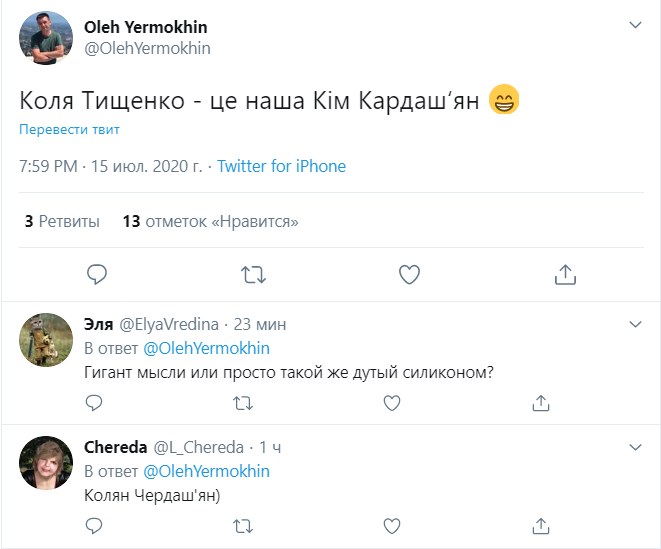Open the main tweet's options chevron
The height and width of the screenshot is (549, 661).
[x=634, y=25]
